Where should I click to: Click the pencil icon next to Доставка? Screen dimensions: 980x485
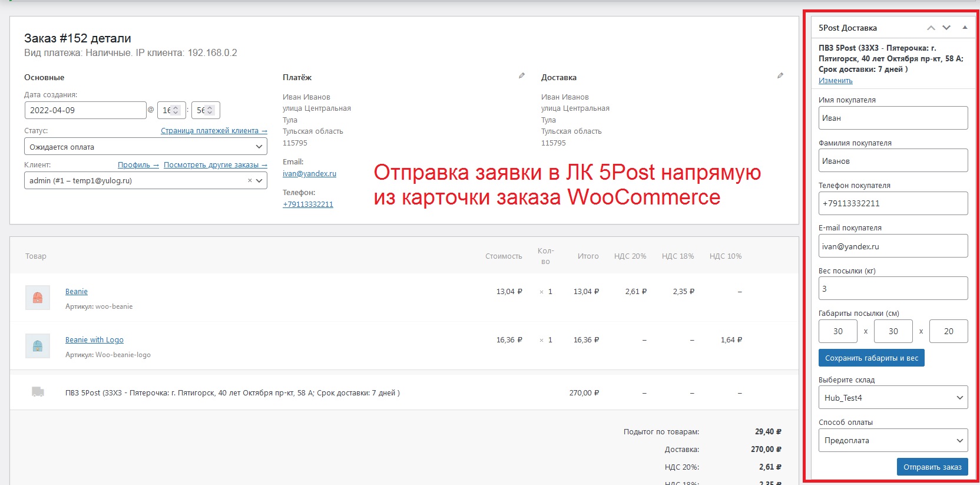click(780, 76)
